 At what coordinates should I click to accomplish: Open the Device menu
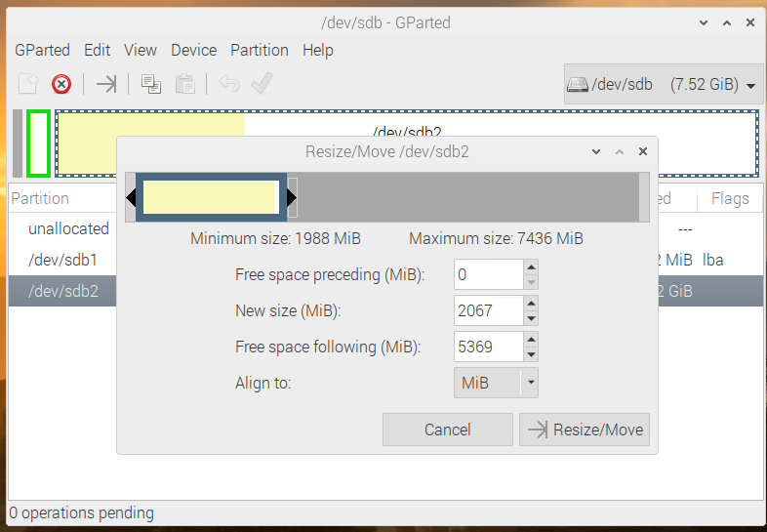(x=194, y=50)
